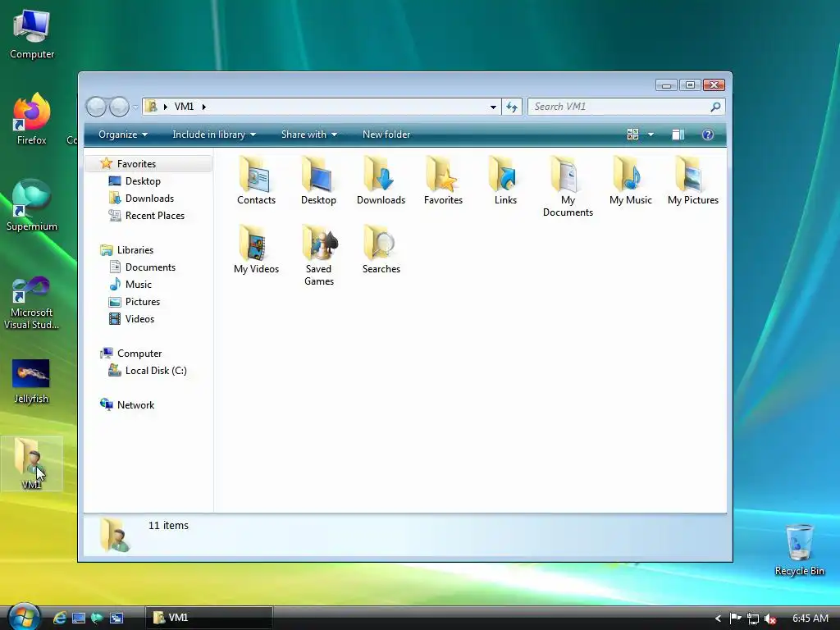Go to Desktop in navigation pane
840x630 pixels.
click(143, 181)
